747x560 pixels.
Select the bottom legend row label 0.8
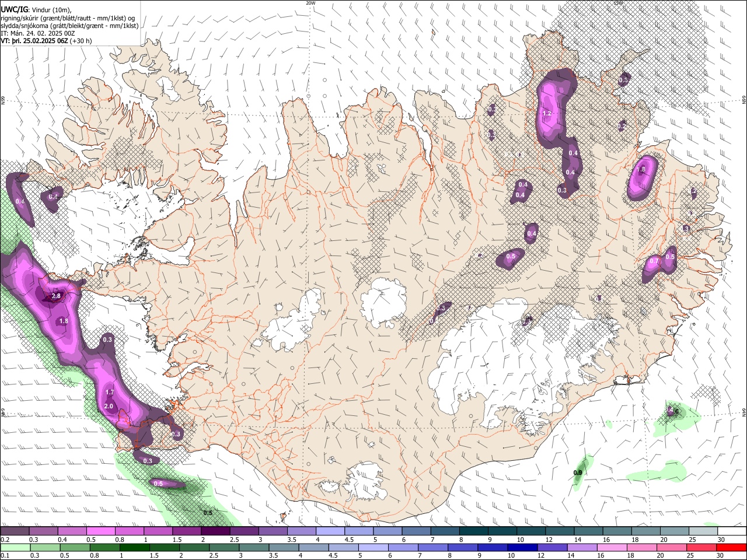(x=94, y=556)
